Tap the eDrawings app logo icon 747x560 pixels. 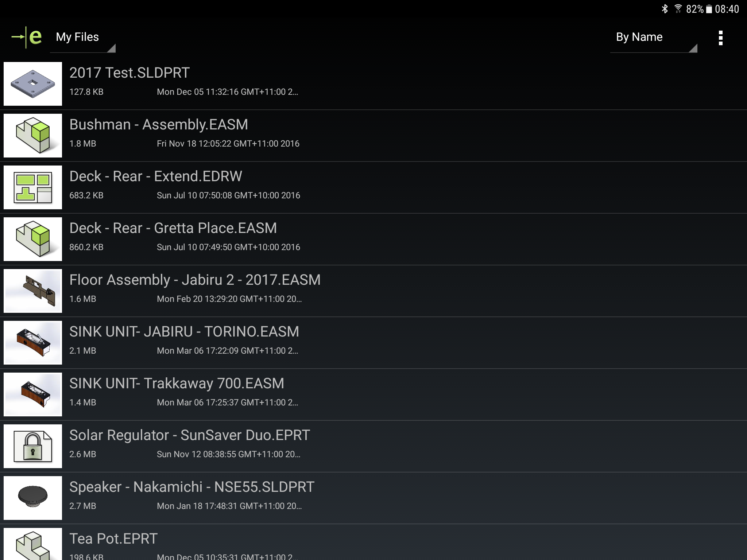pyautogui.click(x=27, y=37)
